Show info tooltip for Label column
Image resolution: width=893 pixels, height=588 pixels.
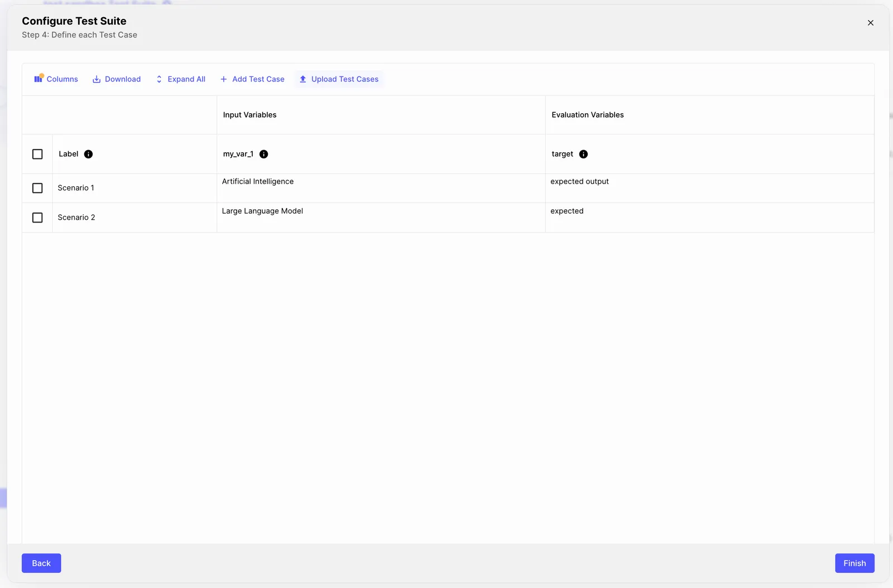tap(88, 154)
